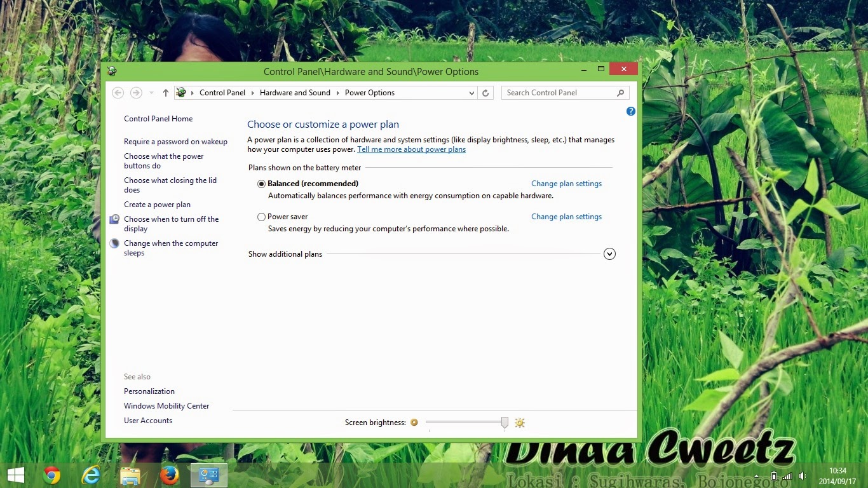Click the magnifier icon in the search box
This screenshot has width=868, height=488.
pos(621,93)
